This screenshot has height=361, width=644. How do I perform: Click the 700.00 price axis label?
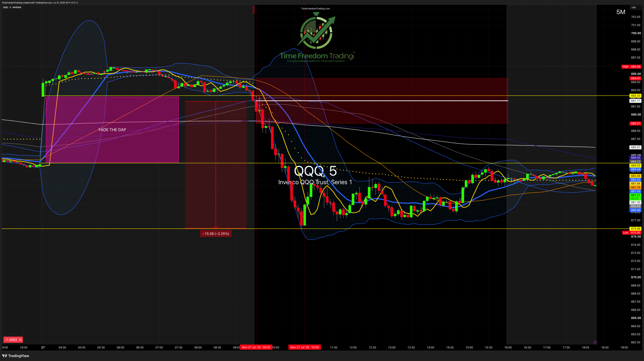636,33
